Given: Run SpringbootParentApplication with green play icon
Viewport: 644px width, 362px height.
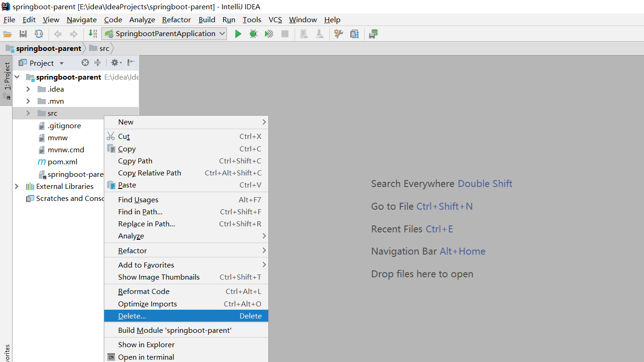Looking at the screenshot, I should [x=238, y=34].
